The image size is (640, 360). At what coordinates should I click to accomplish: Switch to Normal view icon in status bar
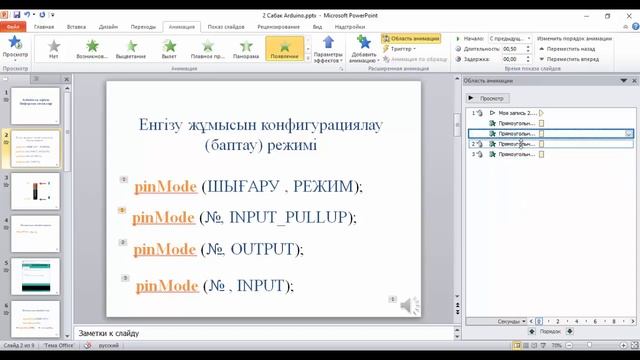[517, 345]
